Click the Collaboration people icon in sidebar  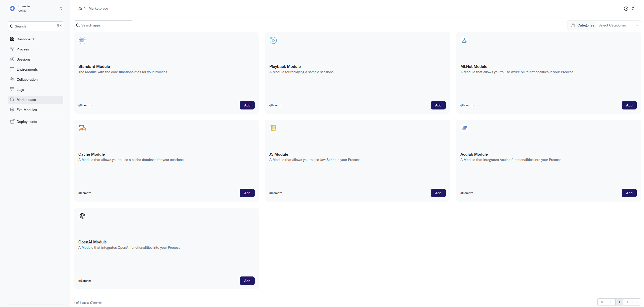12,79
